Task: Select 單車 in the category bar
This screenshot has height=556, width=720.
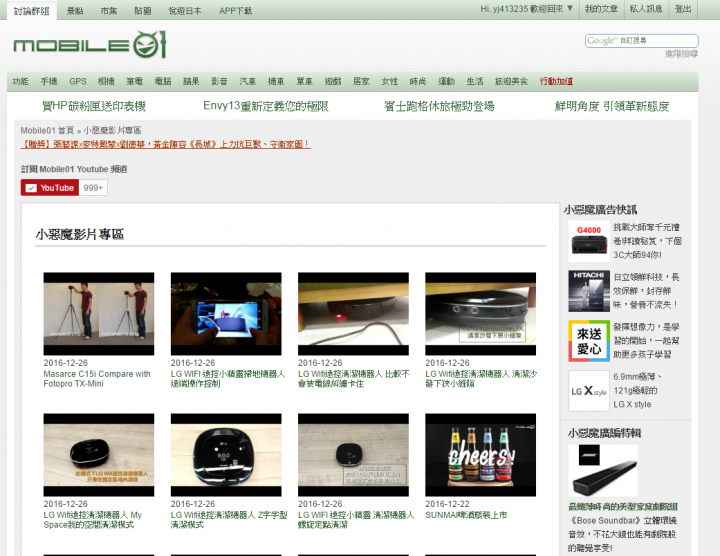Action: 304,81
